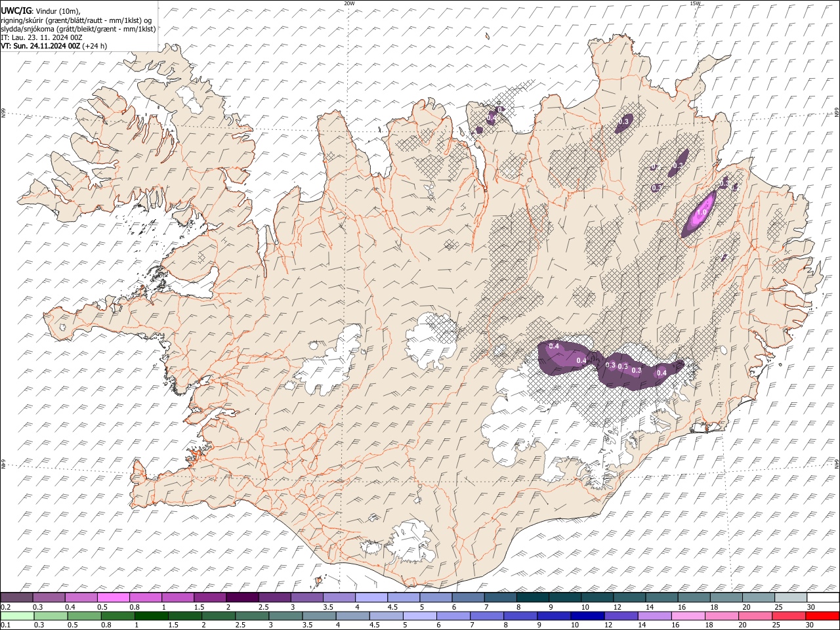Select the 'IT: Lau. 23. 11. 2024 00Z' line

pos(41,37)
